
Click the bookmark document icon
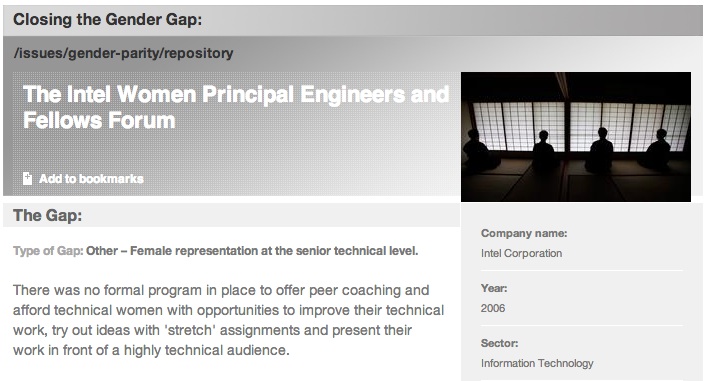28,179
